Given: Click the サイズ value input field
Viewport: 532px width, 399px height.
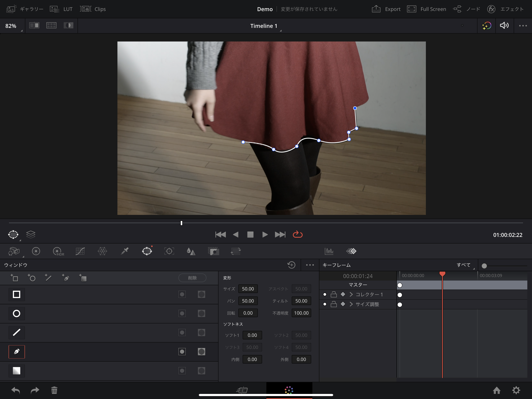Looking at the screenshot, I should (x=248, y=289).
